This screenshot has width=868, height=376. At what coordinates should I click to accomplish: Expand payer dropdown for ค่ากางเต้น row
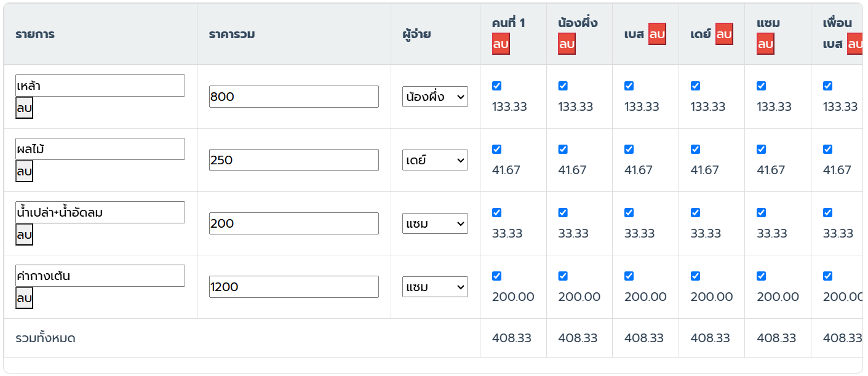point(435,287)
